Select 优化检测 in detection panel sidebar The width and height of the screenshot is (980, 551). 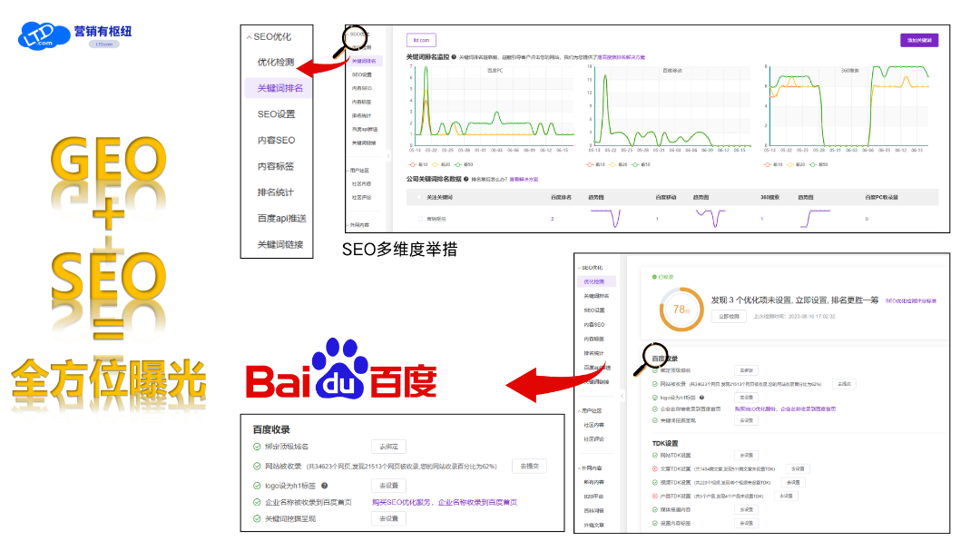click(x=595, y=281)
